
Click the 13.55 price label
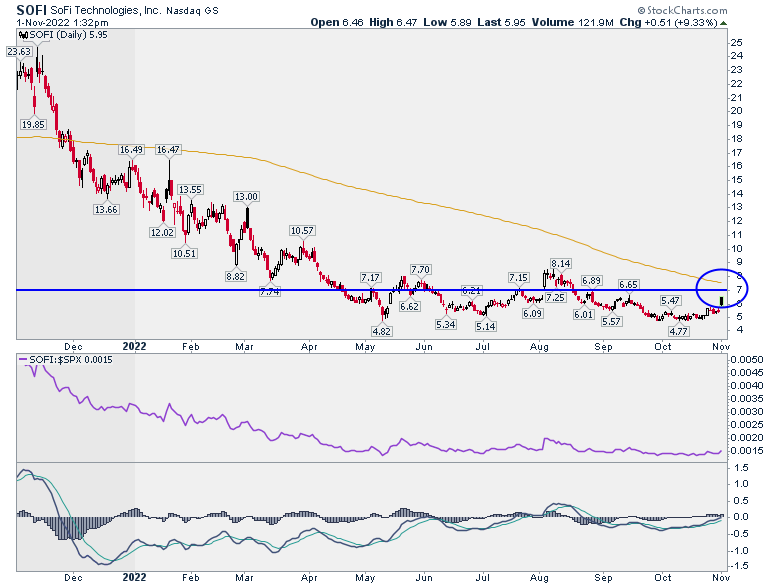191,190
